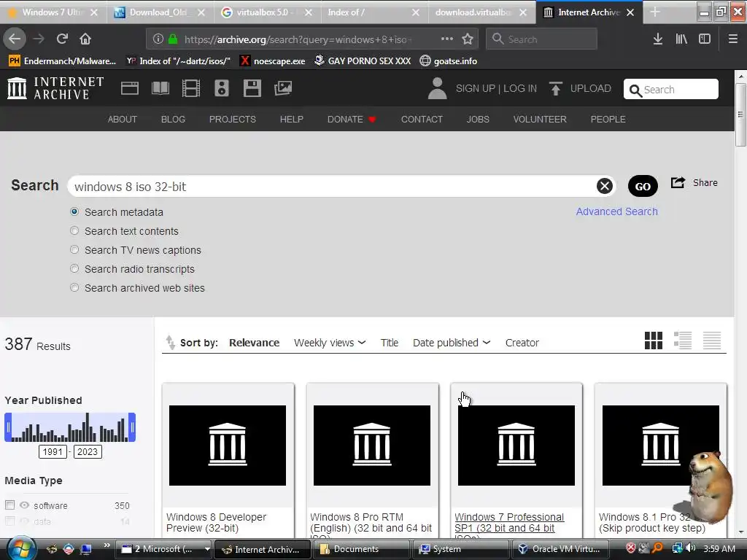Sort results by Title
The height and width of the screenshot is (560, 747).
tap(390, 343)
